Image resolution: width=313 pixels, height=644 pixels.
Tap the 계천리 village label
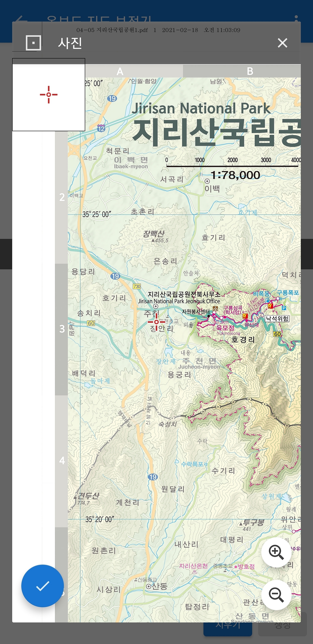point(128,502)
